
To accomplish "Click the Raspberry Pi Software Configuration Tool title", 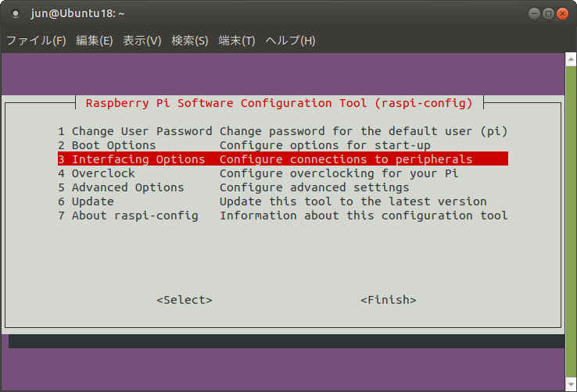I will [x=279, y=103].
